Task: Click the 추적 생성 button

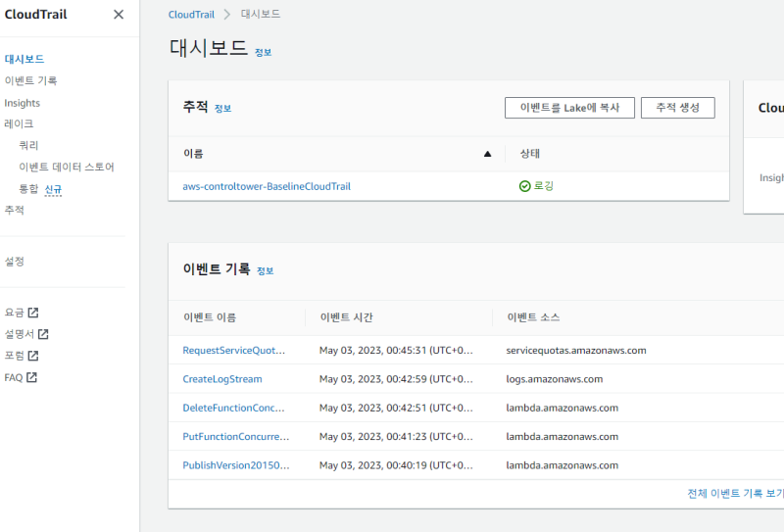Action: point(677,108)
